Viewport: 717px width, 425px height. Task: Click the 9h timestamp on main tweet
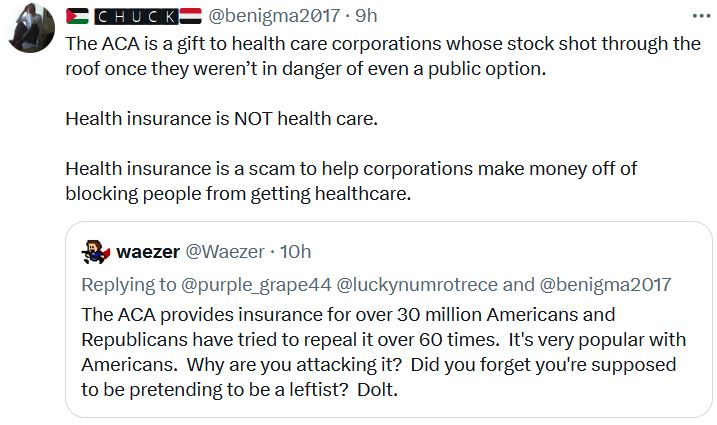tap(366, 16)
